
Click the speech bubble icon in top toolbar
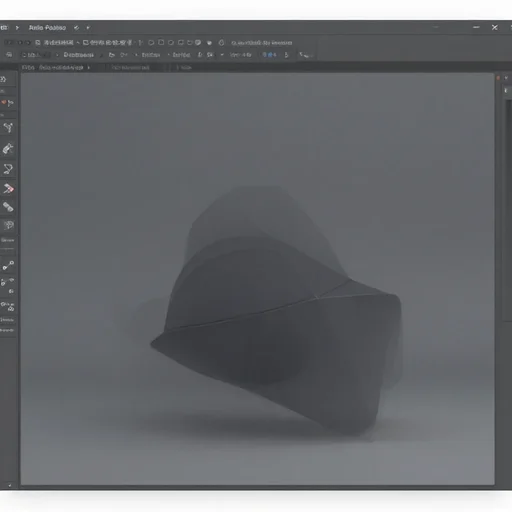pos(198,43)
